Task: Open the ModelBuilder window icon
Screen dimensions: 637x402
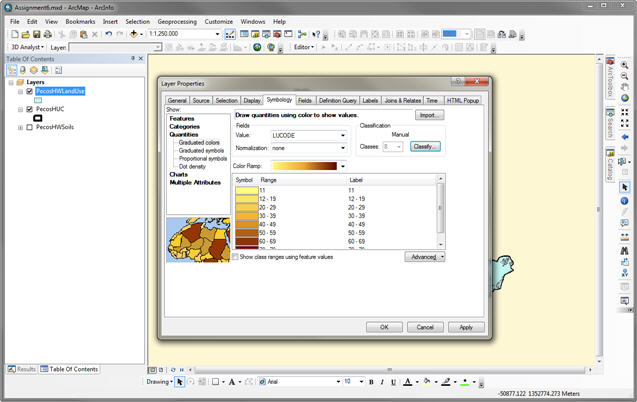Action: 302,35
